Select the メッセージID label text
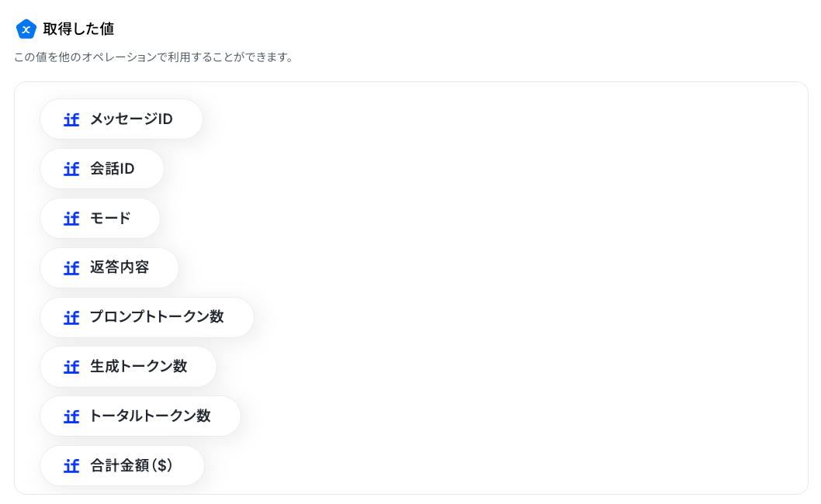The height and width of the screenshot is (504, 821). [x=131, y=119]
